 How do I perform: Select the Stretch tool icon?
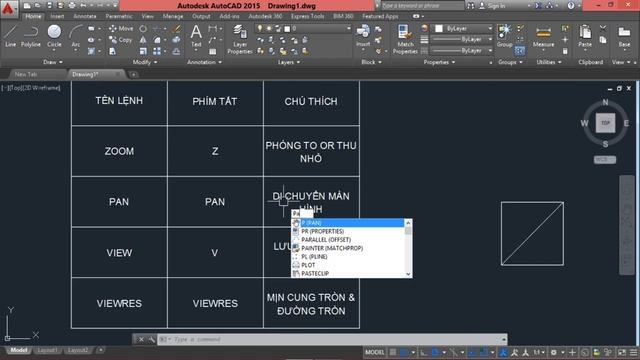113,51
